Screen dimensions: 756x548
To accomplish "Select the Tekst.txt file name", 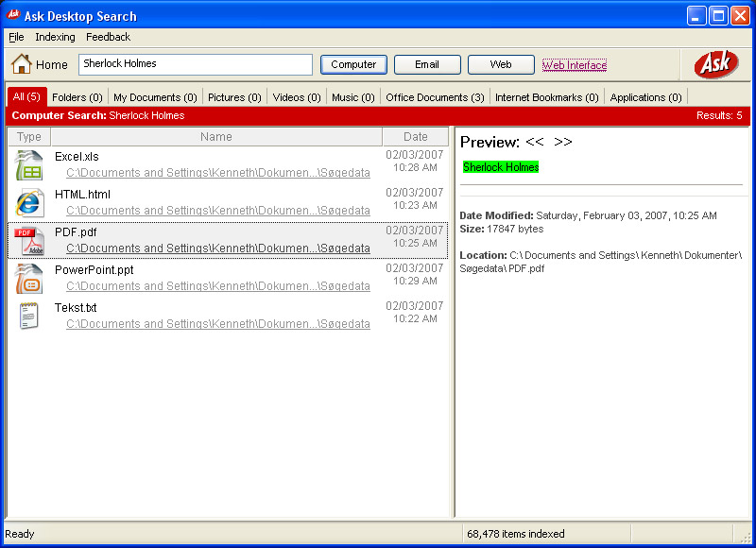I will point(76,307).
